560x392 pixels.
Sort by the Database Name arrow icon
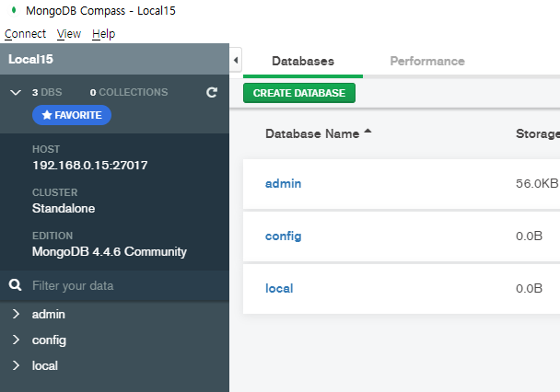(367, 132)
